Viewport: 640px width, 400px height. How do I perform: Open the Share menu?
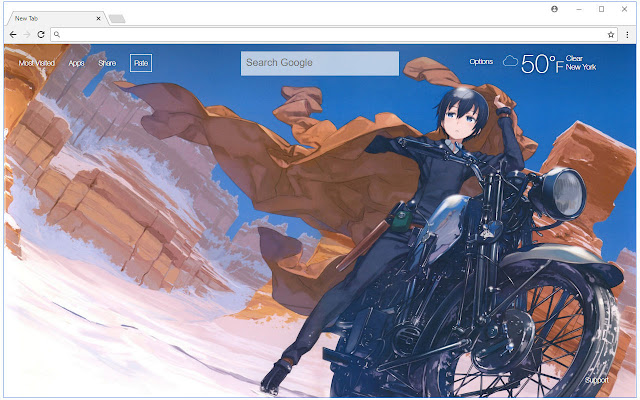coord(107,63)
